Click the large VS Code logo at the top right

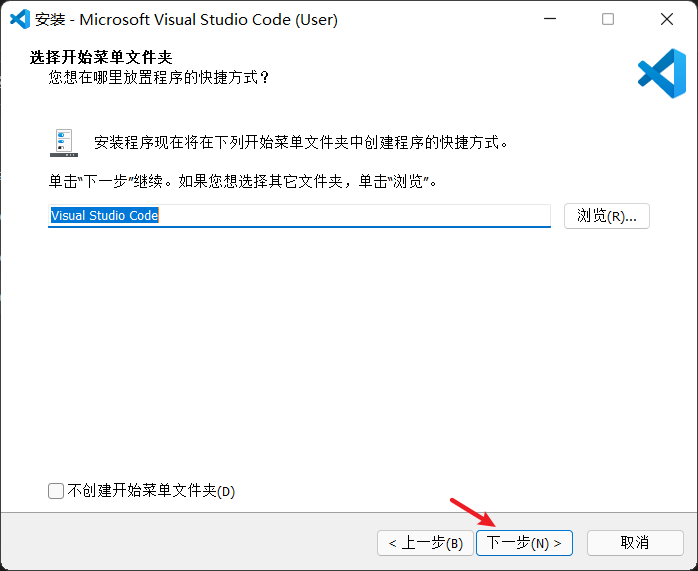(x=661, y=73)
